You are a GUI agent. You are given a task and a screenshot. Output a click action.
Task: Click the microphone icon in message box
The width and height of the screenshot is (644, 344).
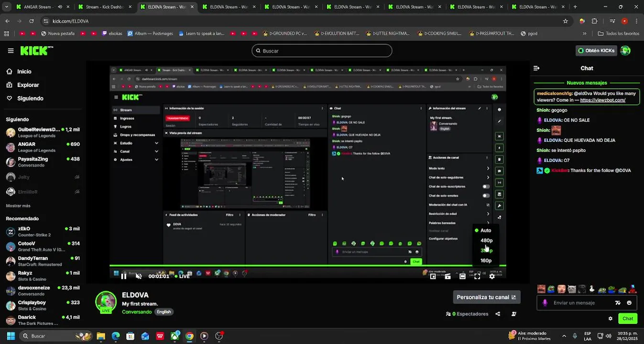545,302
